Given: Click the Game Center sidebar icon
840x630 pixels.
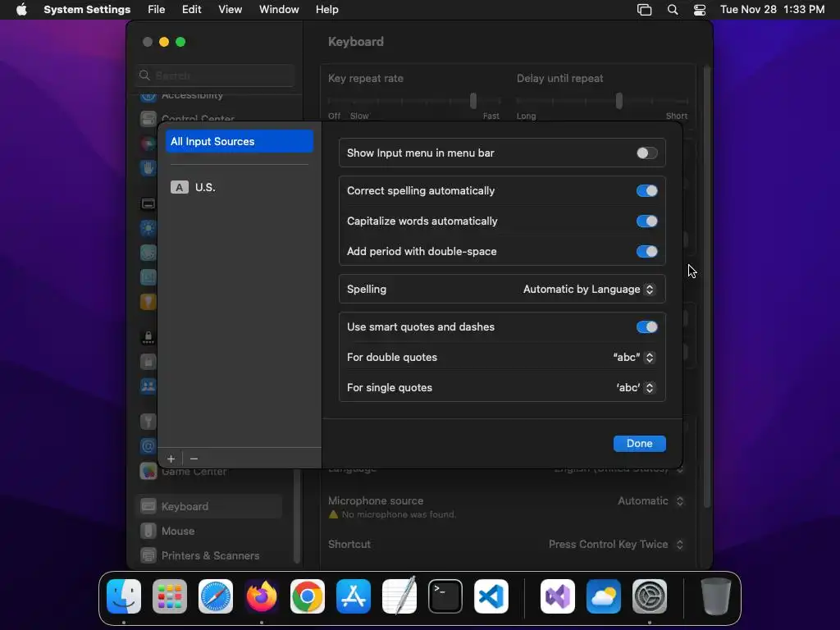Looking at the screenshot, I should pos(148,472).
